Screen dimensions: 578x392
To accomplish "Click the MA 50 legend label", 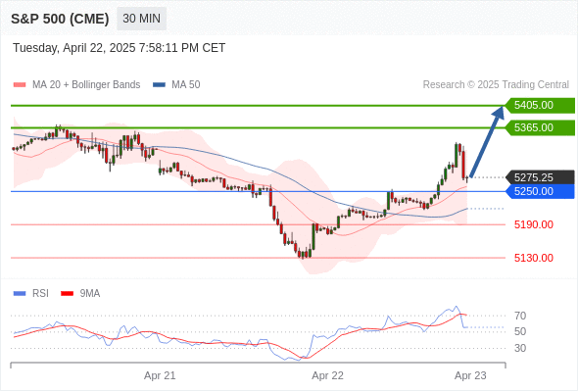I will [186, 85].
